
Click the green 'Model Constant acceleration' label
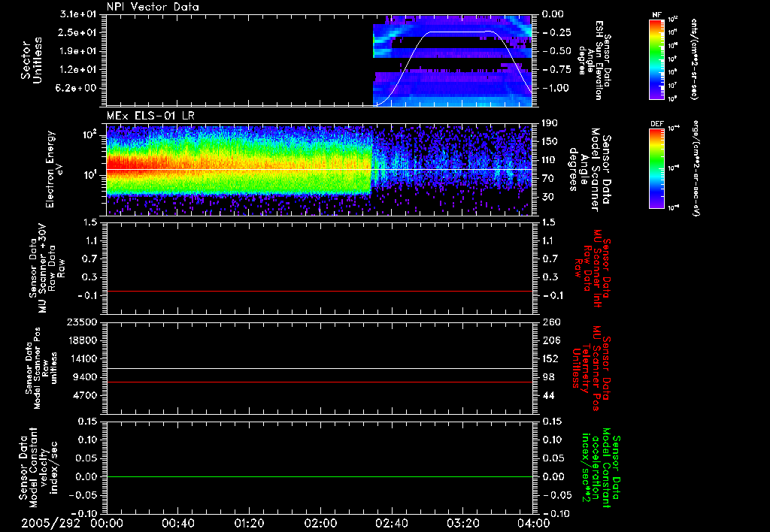(601, 467)
